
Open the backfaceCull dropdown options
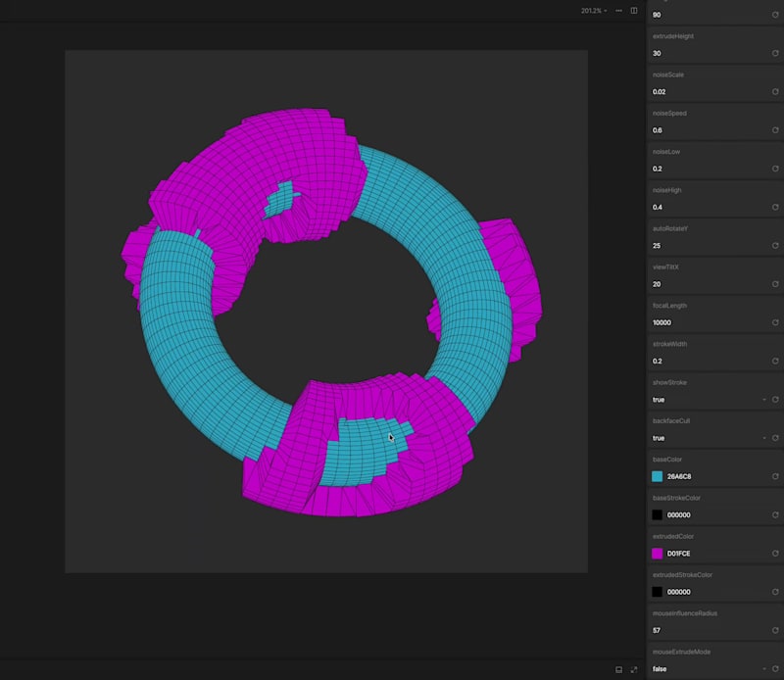point(763,438)
